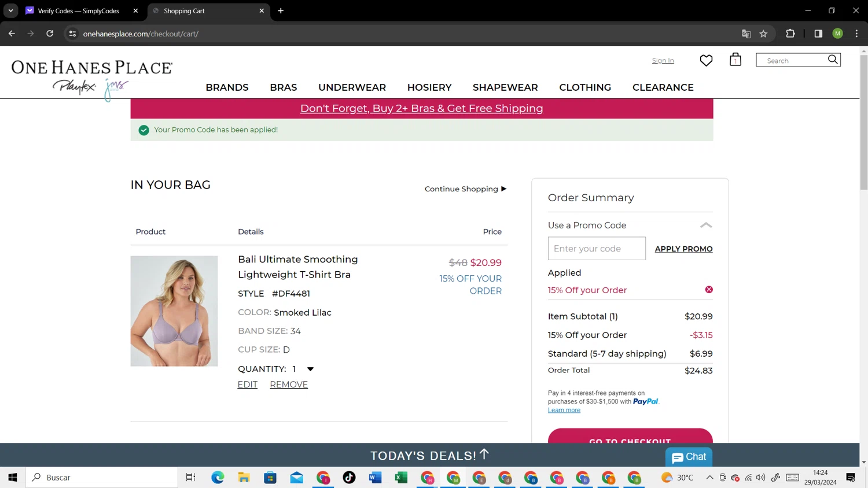This screenshot has height=488, width=868.
Task: Remove applied 15% Off promo code
Action: click(709, 290)
